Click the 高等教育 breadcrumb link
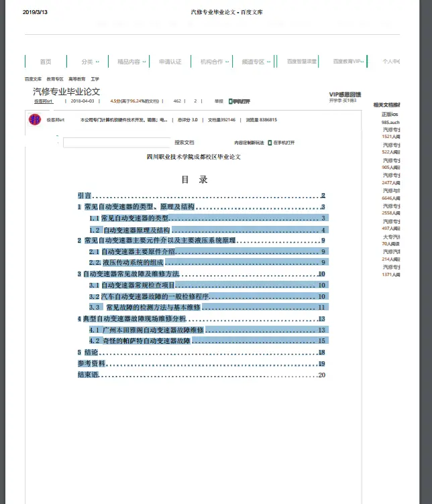 [x=77, y=79]
